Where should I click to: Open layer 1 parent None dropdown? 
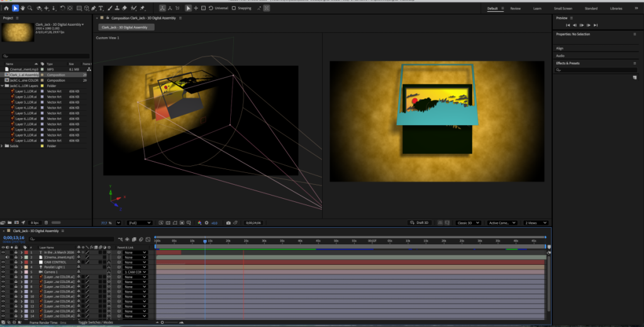point(135,252)
